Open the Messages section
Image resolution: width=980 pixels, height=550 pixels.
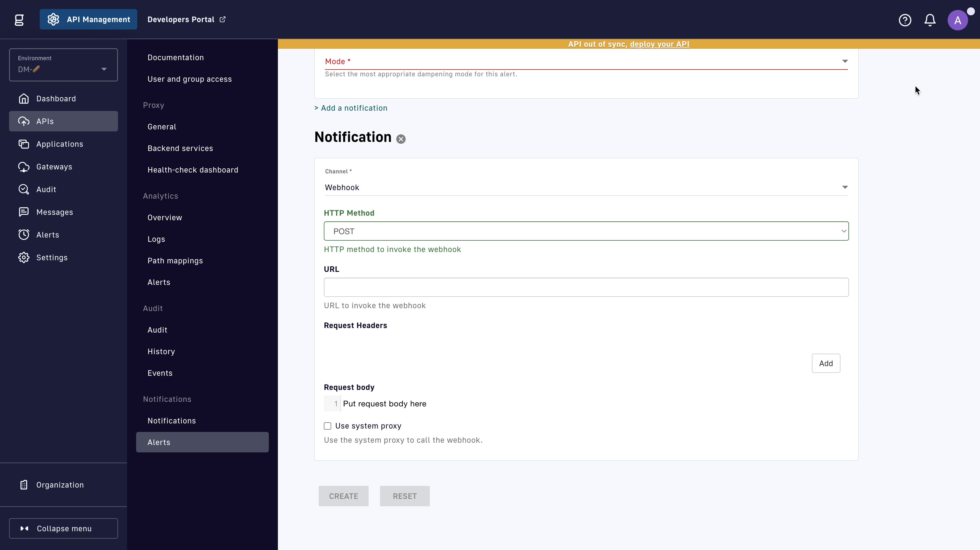[x=54, y=212]
